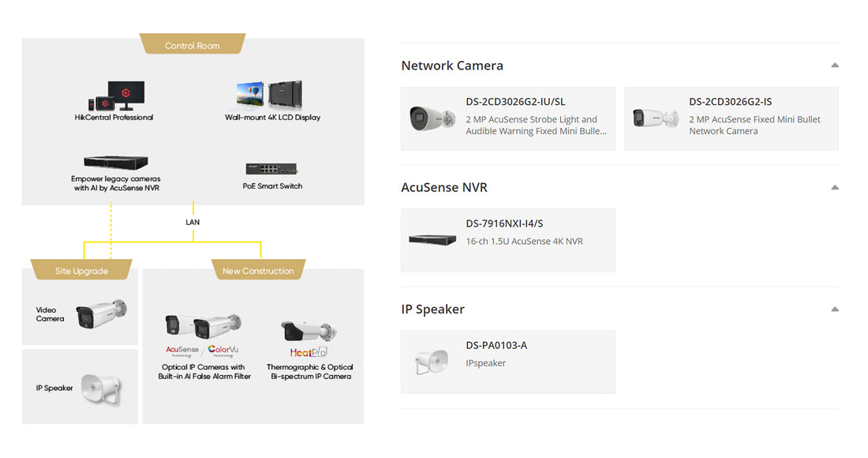Open the DS-2CD3026G2-IS product link
Screen dimensions: 868x458
click(x=730, y=102)
